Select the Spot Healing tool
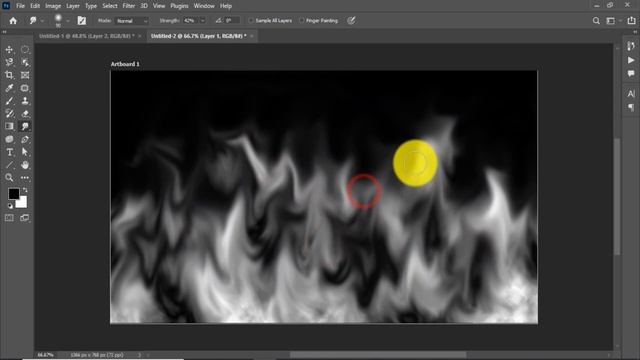The image size is (640, 360). (x=25, y=88)
